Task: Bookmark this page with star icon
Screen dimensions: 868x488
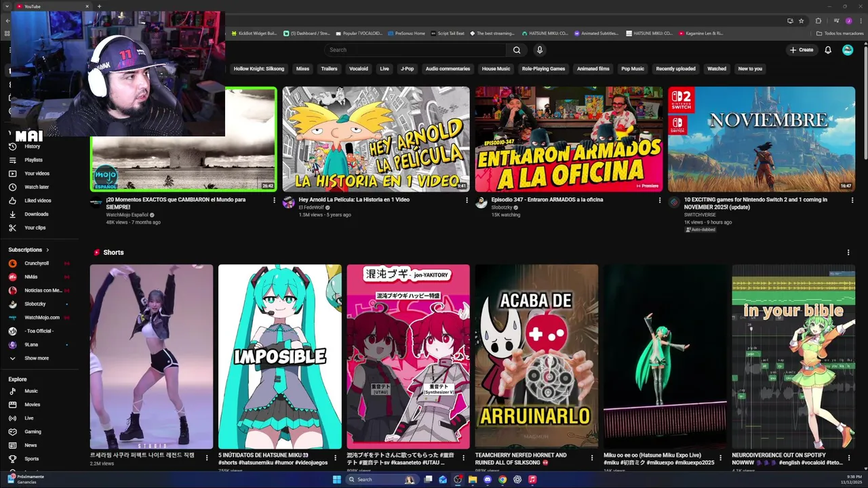Action: [802, 21]
